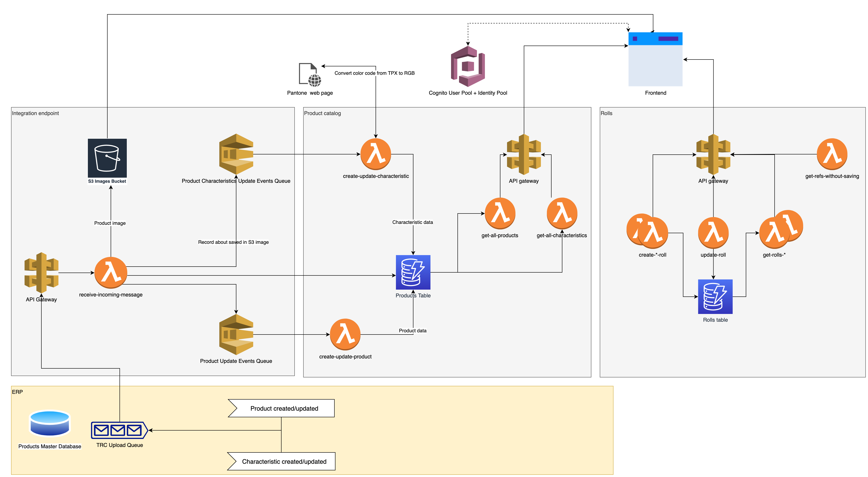This screenshot has height=477, width=868.
Task: Select the 'Record about saved in S3 image' label
Action: tap(233, 242)
